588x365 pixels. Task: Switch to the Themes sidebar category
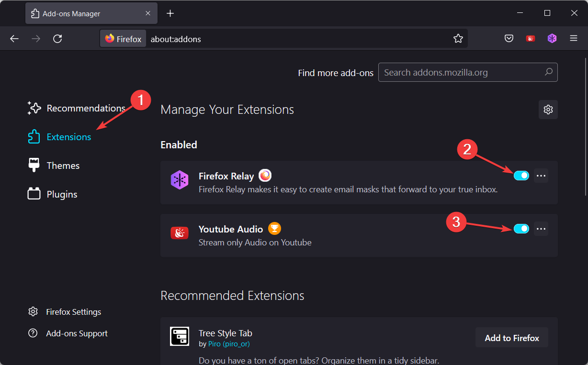54,166
